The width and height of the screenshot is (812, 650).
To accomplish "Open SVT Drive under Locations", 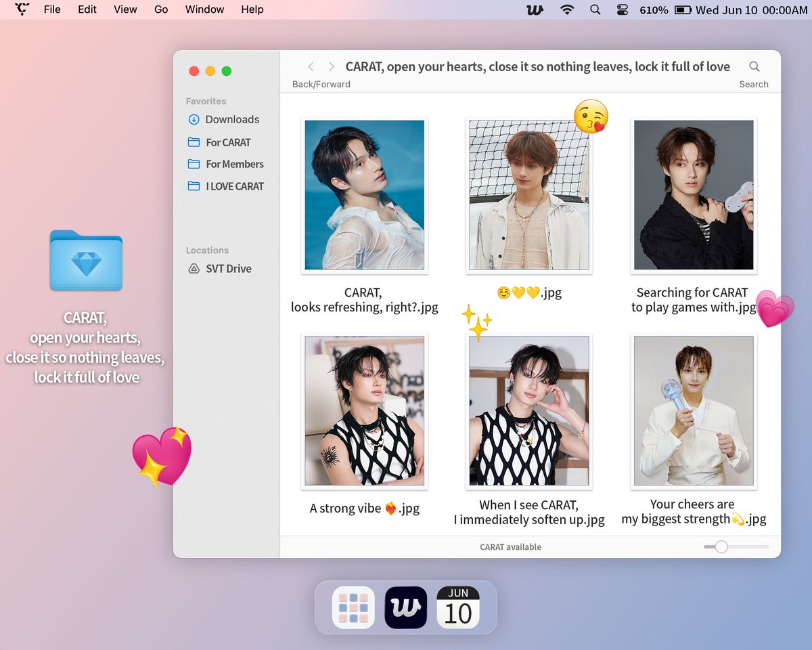I will [x=229, y=269].
